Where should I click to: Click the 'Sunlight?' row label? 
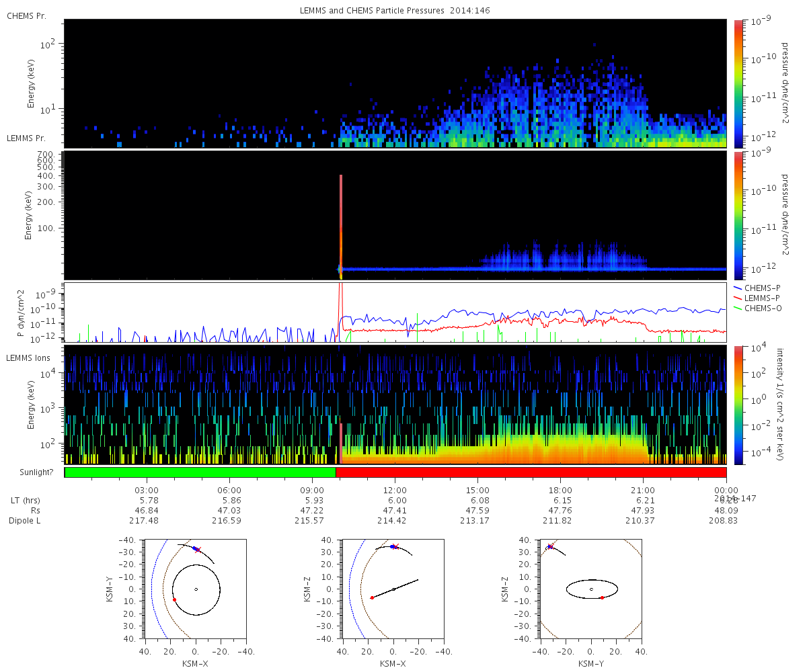[35, 472]
